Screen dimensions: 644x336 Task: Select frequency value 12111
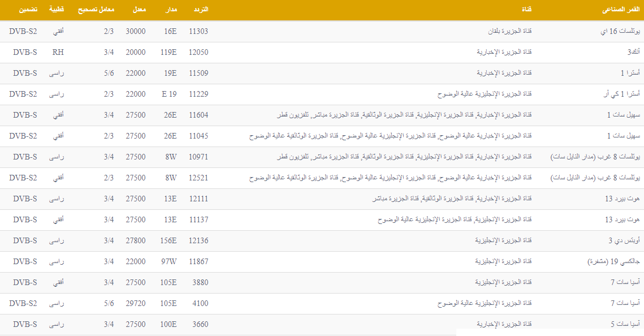coord(198,199)
